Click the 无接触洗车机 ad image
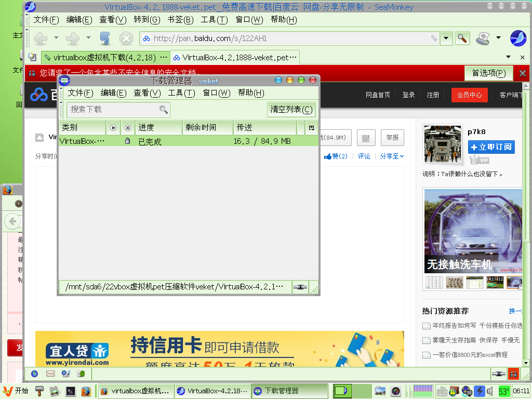The width and height of the screenshot is (532, 399). point(473,231)
